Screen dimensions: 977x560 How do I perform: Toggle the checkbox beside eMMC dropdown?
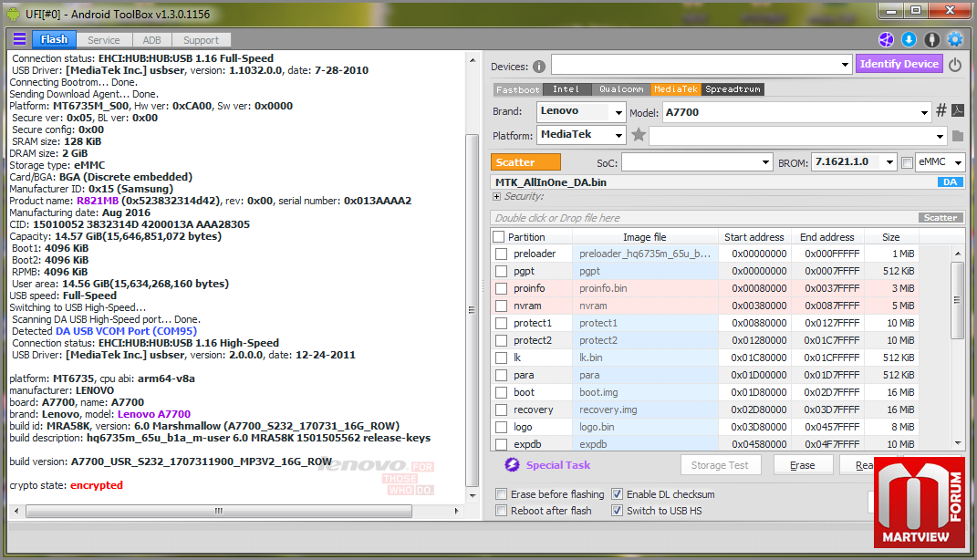907,162
